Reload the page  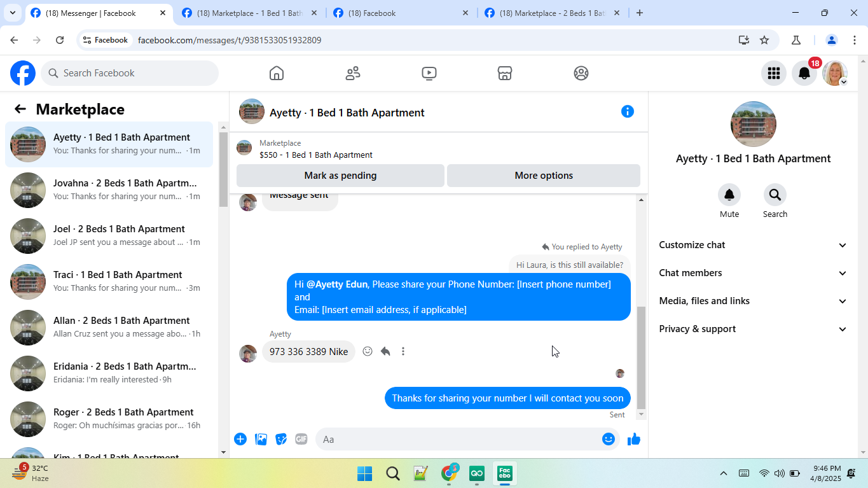click(x=60, y=40)
